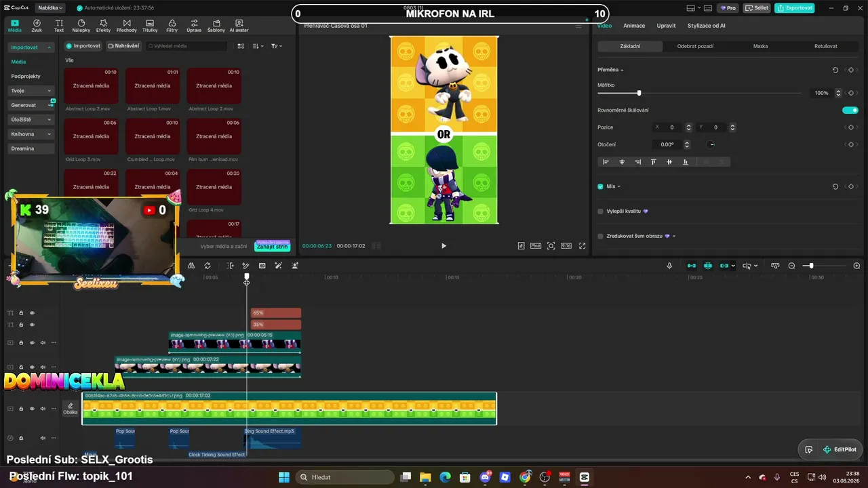
Task: Open the EditPilot assistant
Action: tap(840, 449)
